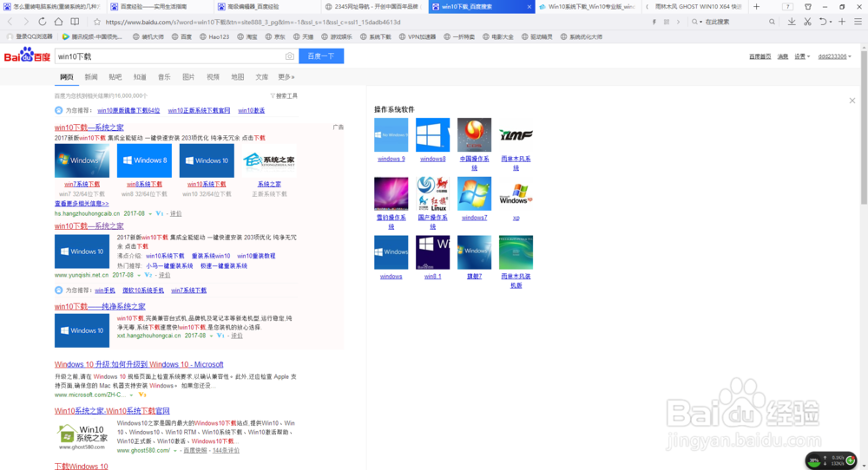
Task: Reload the current page
Action: [42, 22]
